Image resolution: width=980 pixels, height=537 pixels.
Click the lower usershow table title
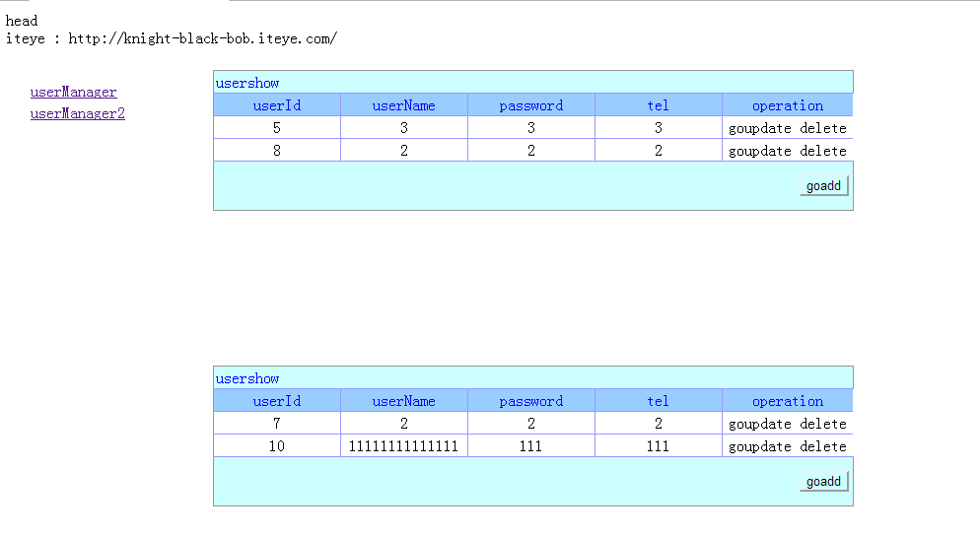click(x=247, y=377)
